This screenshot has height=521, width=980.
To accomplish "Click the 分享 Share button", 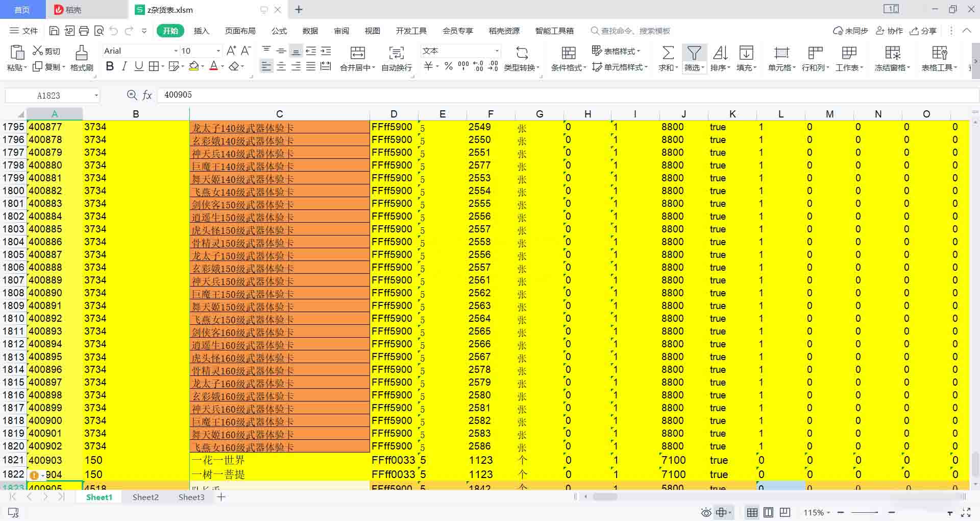I will 923,31.
